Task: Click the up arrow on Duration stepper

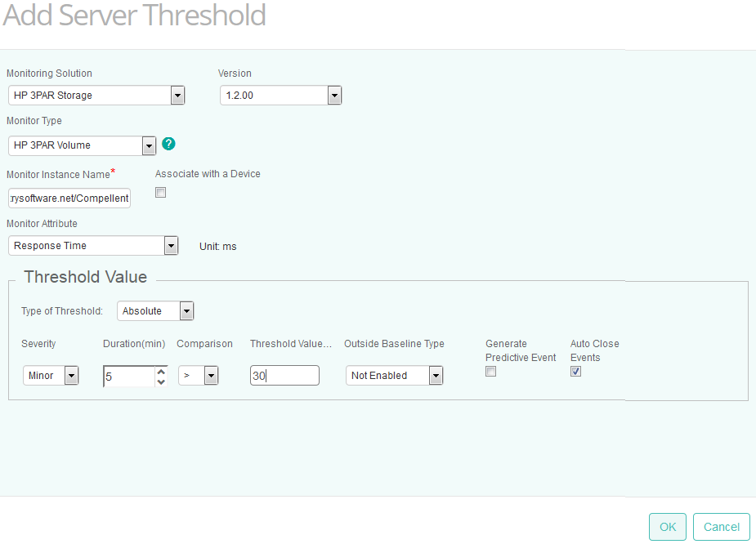Action: (x=160, y=371)
